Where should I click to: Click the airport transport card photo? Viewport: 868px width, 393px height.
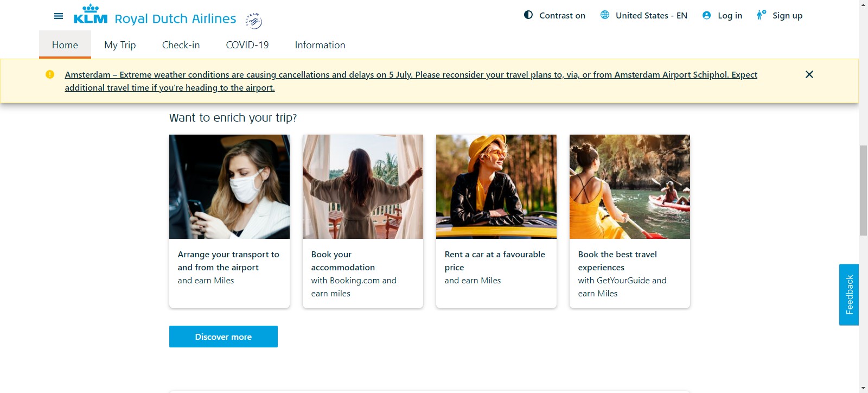pyautogui.click(x=229, y=187)
